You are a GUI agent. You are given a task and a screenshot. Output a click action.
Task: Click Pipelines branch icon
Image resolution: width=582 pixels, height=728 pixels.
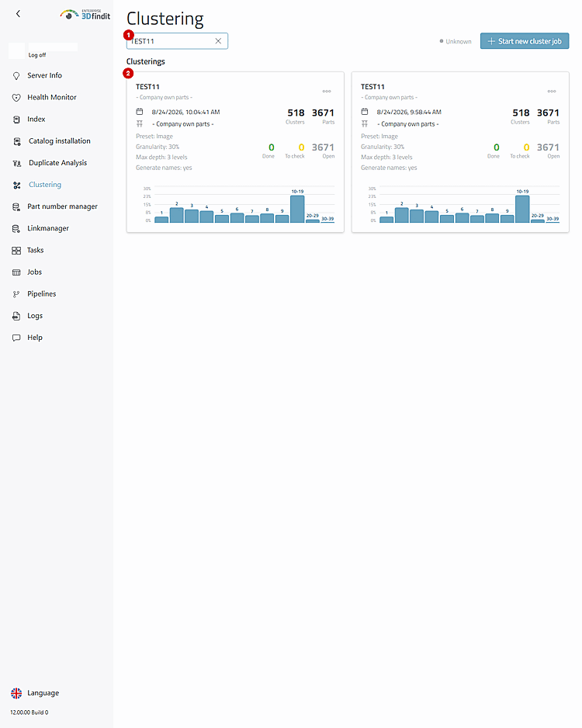tap(16, 294)
